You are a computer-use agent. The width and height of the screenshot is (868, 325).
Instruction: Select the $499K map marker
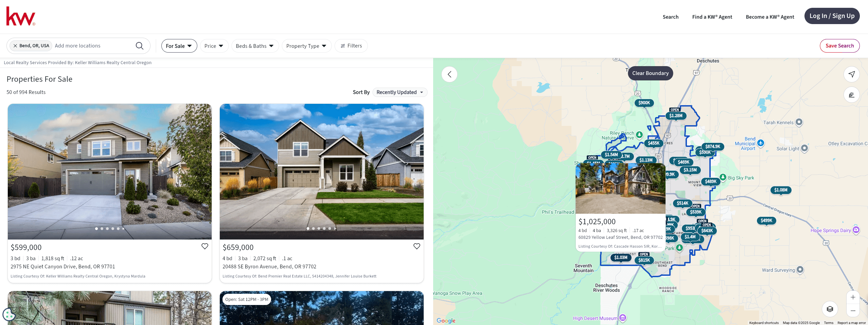point(766,221)
